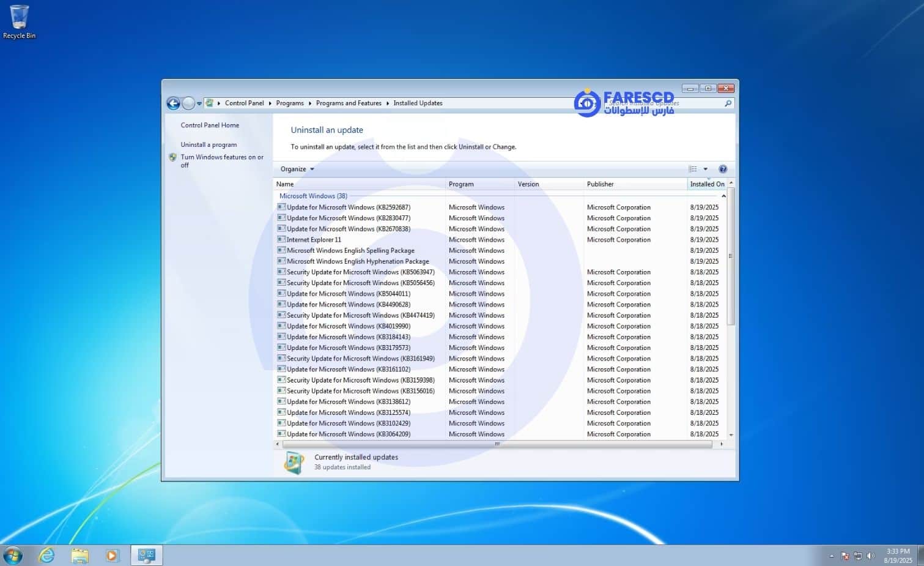Click the Programs breadcrumb
The width and height of the screenshot is (924, 566).
pyautogui.click(x=290, y=103)
